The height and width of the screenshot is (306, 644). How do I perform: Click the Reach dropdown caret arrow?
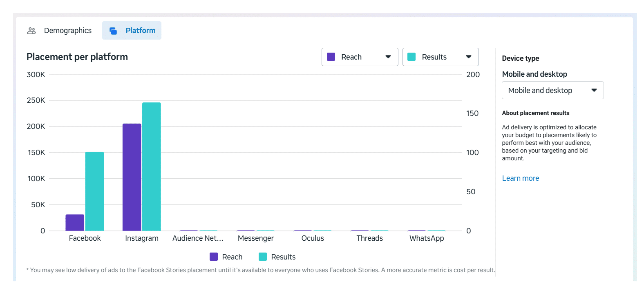388,57
